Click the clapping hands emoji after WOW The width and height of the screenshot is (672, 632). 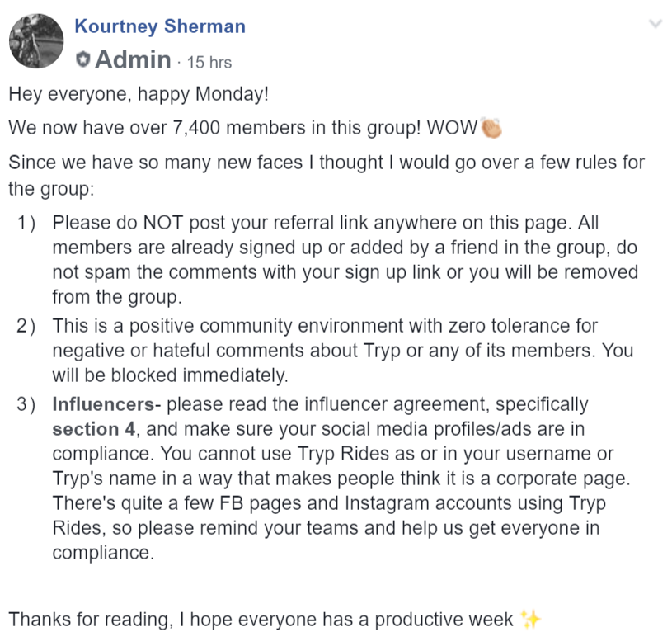point(491,128)
